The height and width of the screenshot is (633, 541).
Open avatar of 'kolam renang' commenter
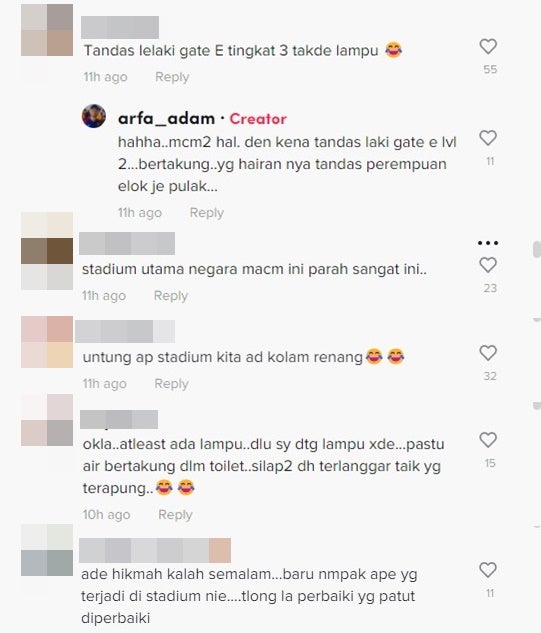tap(47, 342)
